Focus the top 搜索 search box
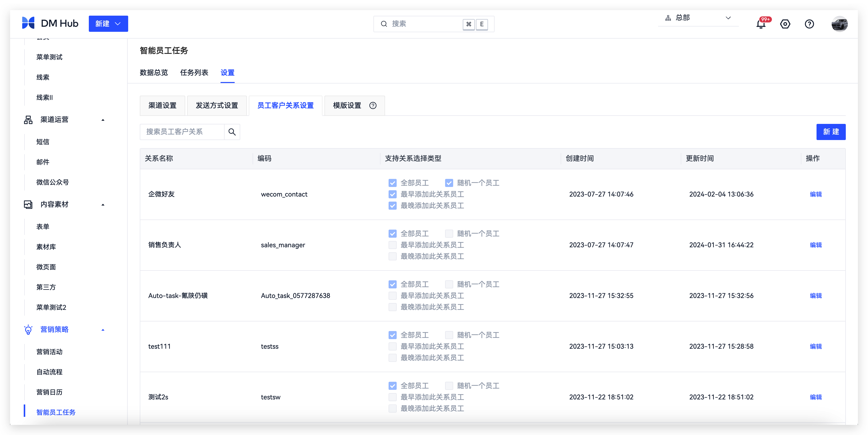This screenshot has width=868, height=435. click(434, 24)
